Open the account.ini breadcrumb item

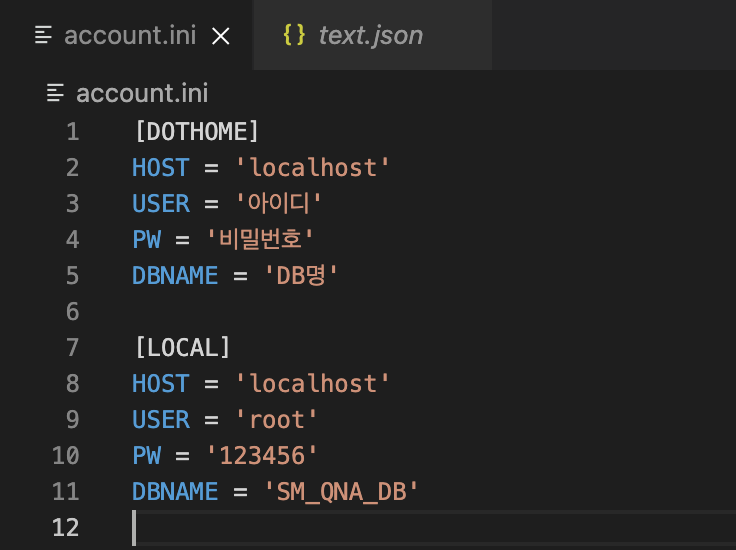(142, 93)
